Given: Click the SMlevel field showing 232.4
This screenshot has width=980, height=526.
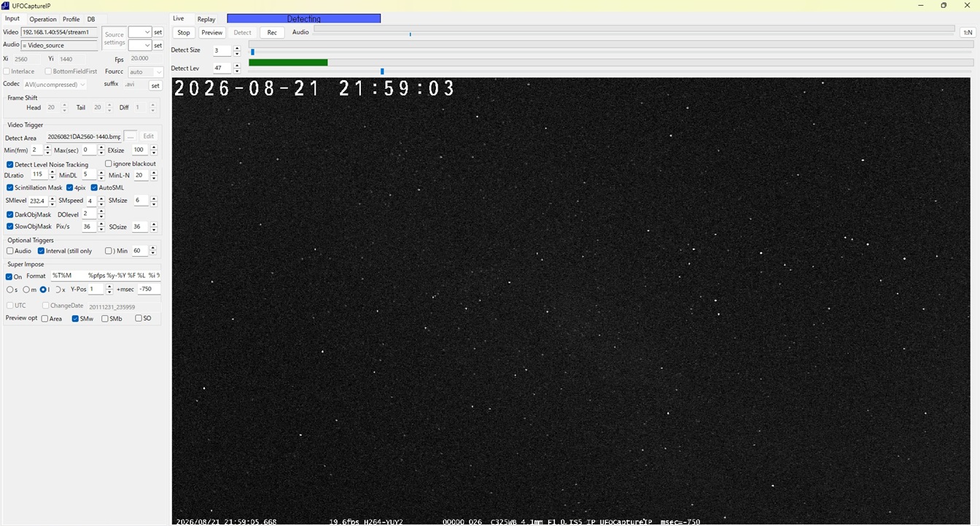Looking at the screenshot, I should [x=37, y=201].
